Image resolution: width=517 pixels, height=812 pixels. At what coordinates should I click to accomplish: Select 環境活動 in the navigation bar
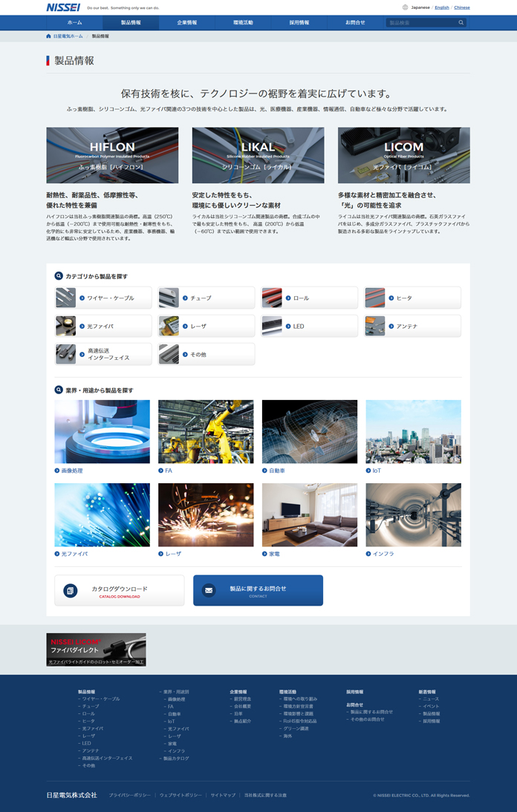243,23
